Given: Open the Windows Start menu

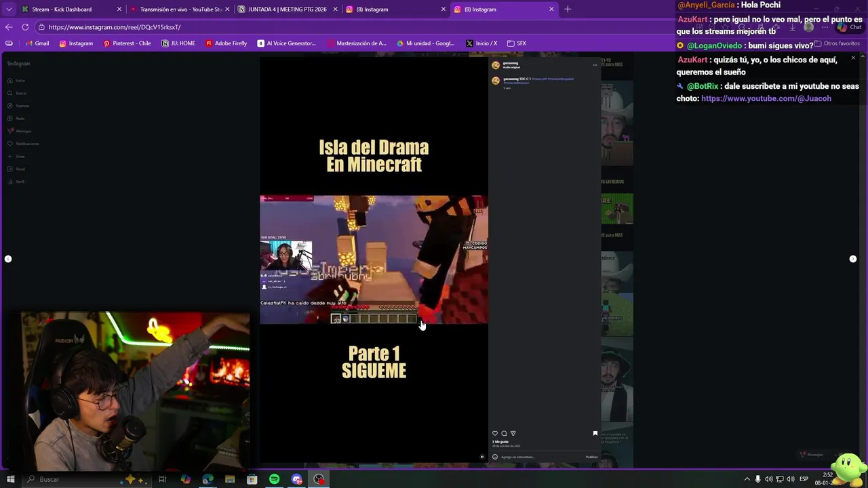Looking at the screenshot, I should click(x=10, y=479).
